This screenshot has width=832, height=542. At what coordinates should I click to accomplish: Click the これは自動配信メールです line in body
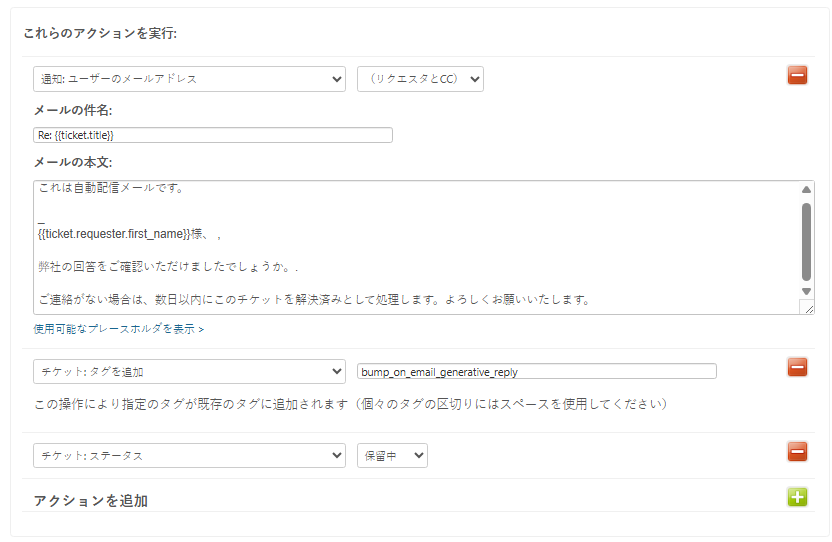[x=110, y=188]
